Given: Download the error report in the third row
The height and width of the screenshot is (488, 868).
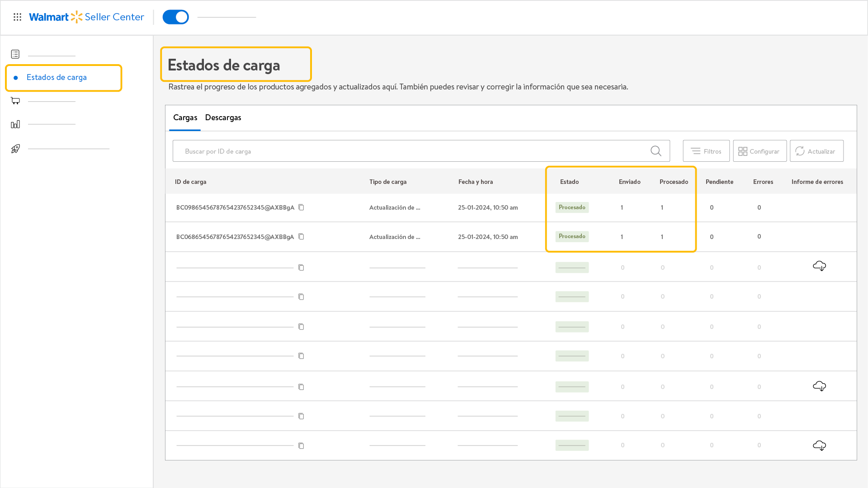Looking at the screenshot, I should pyautogui.click(x=819, y=266).
